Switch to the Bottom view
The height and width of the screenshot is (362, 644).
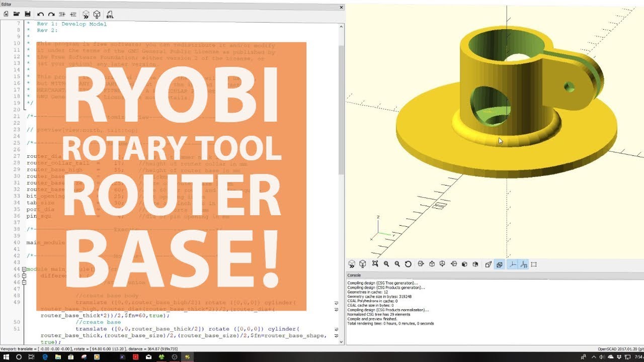click(x=442, y=264)
